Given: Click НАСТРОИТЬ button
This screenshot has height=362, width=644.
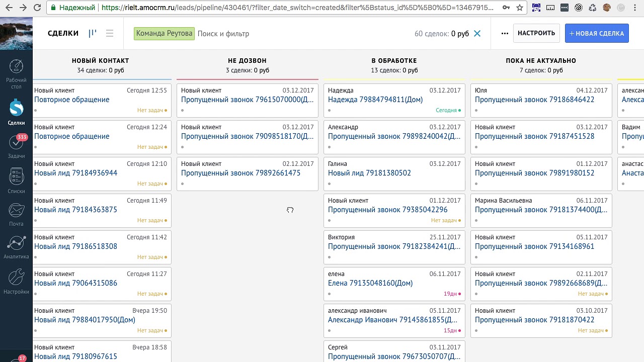Looking at the screenshot, I should tap(536, 33).
